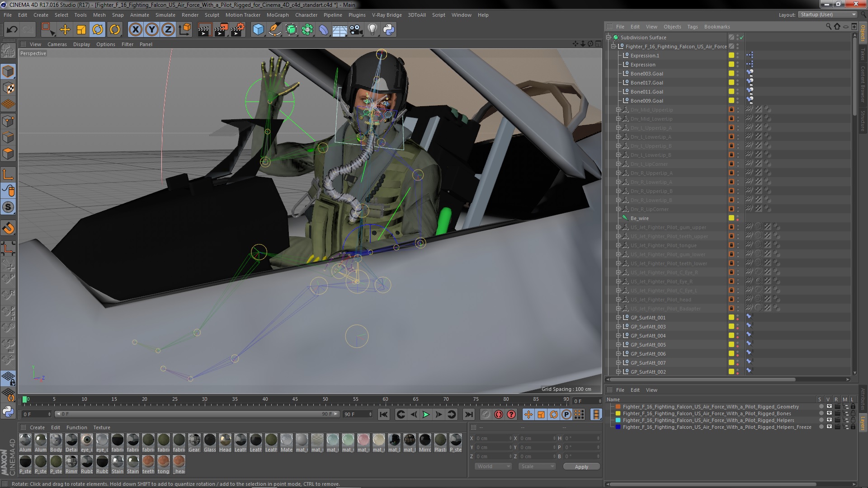Select the Rotate tool
Viewport: 868px width, 488px height.
[x=98, y=30]
